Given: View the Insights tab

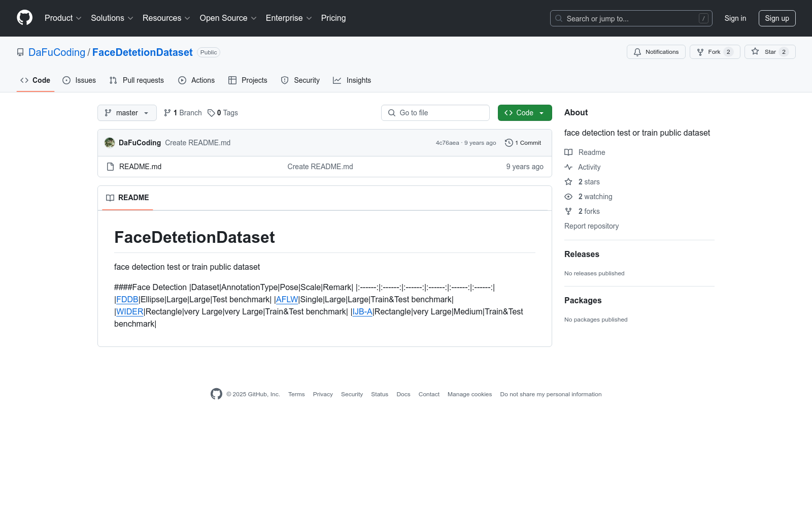Looking at the screenshot, I should click(352, 80).
